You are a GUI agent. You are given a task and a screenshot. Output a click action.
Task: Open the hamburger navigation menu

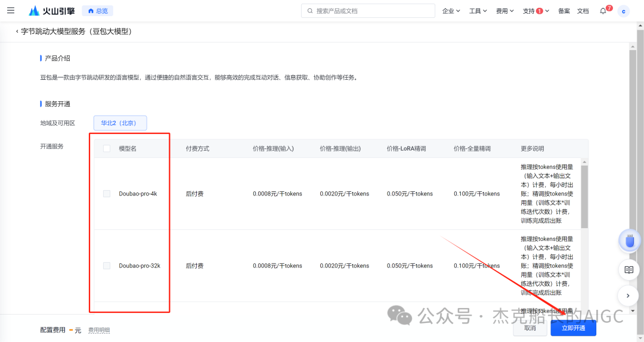point(11,11)
